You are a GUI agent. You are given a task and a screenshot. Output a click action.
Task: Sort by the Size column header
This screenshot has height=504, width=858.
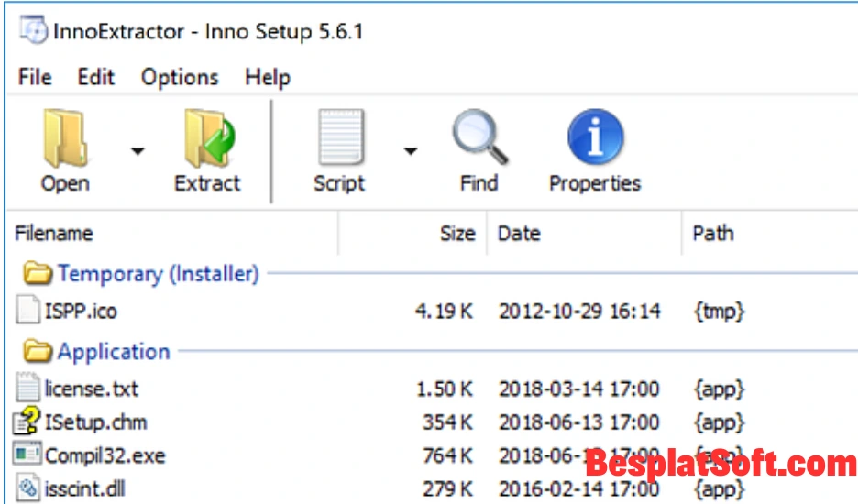click(457, 233)
